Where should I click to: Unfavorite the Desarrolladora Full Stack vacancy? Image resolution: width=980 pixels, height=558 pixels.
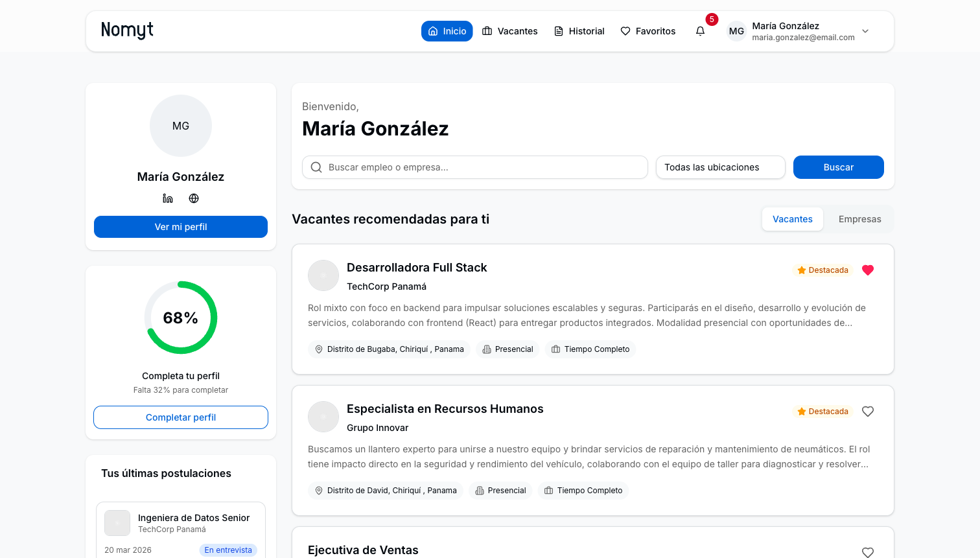coord(868,270)
